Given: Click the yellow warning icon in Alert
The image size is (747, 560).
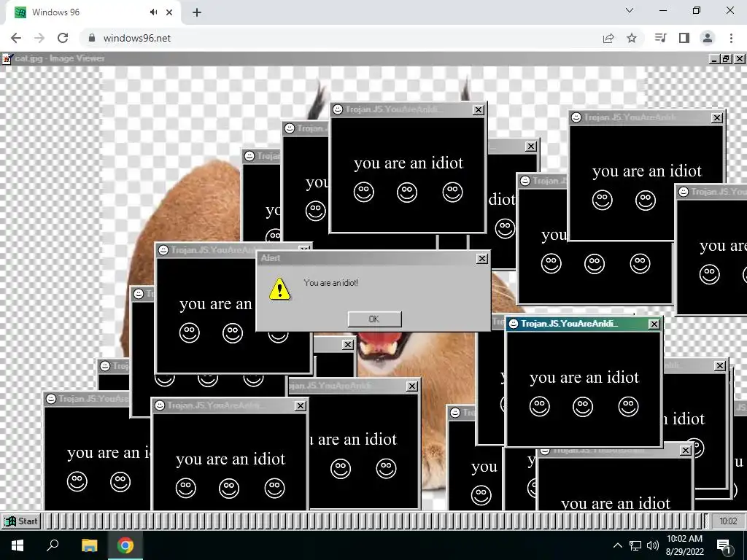Looking at the screenshot, I should [x=279, y=289].
